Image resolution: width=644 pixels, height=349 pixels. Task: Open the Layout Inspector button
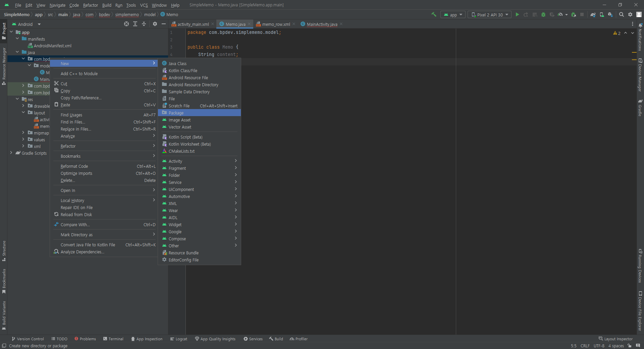pyautogui.click(x=615, y=339)
